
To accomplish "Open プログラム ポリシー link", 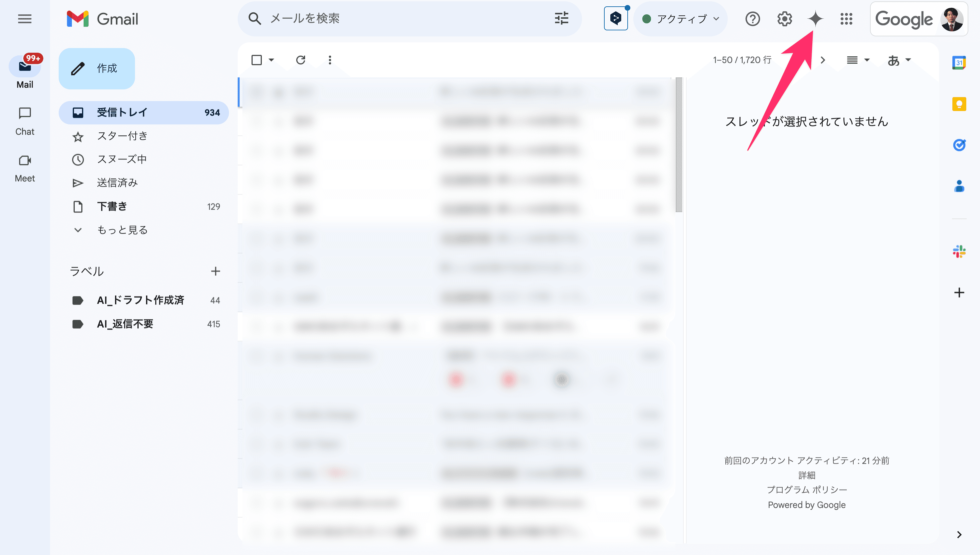I will click(x=806, y=490).
